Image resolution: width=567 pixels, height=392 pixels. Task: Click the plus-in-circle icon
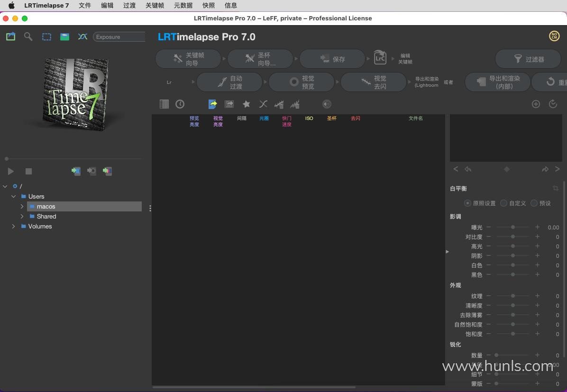[x=536, y=104]
